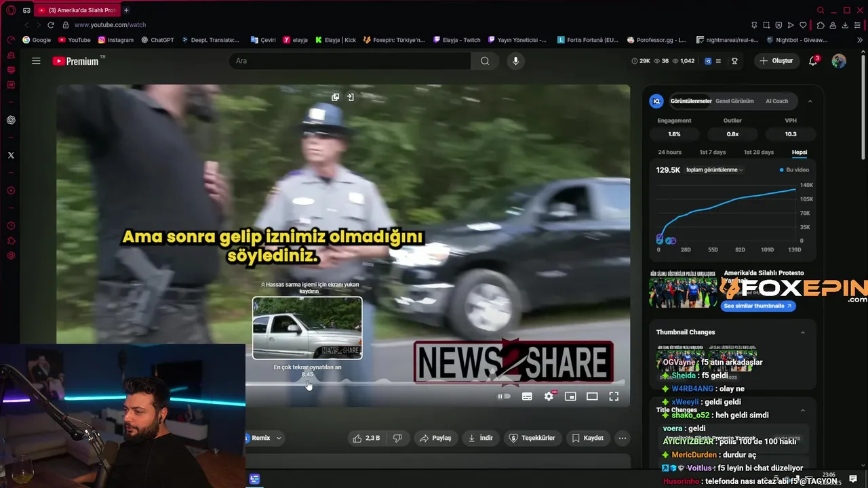
Task: Dislike the video
Action: [397, 439]
